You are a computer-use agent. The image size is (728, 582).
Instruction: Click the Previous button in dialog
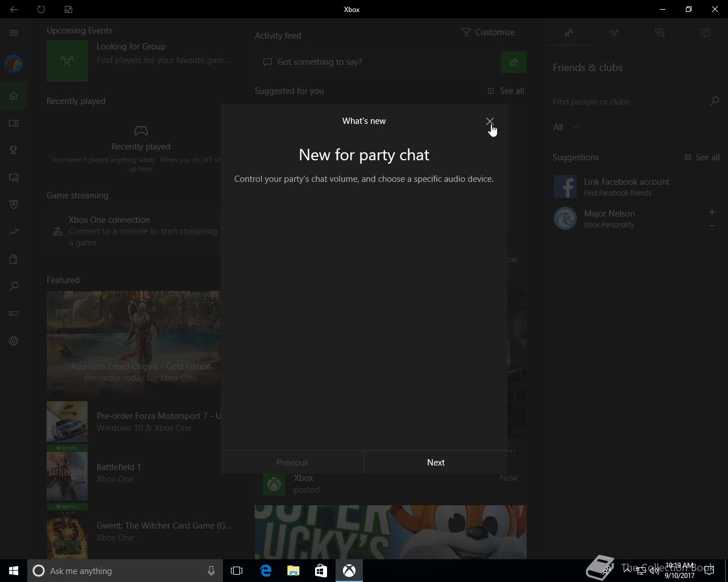point(292,462)
